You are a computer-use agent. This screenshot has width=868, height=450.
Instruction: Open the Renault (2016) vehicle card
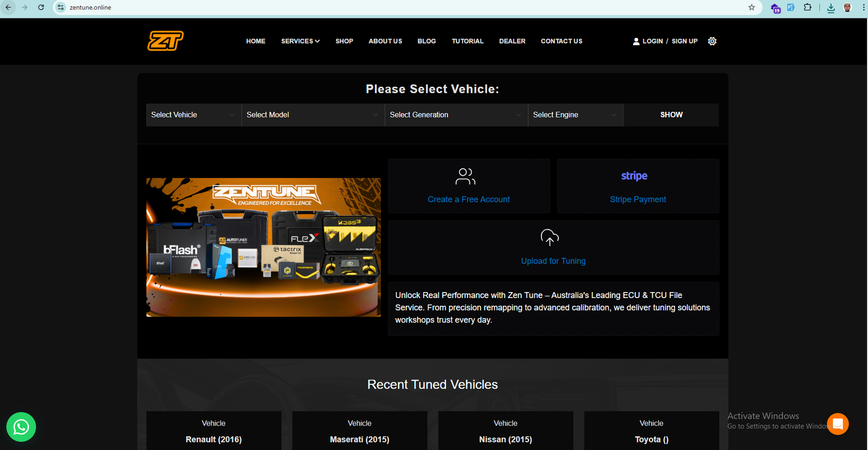click(x=214, y=431)
